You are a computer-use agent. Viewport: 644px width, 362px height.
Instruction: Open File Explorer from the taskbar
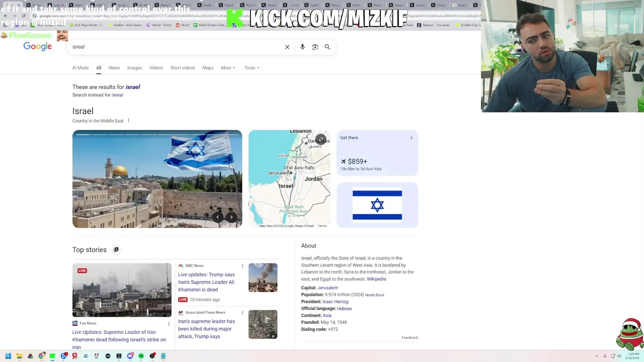(x=19, y=356)
